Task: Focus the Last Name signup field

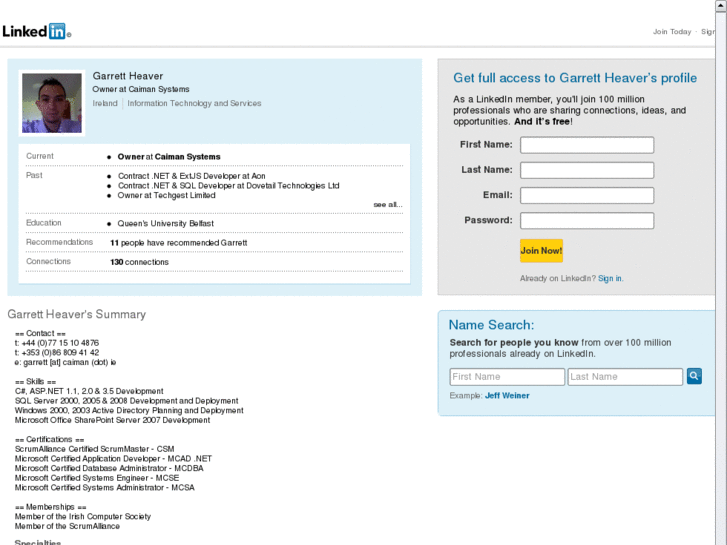Action: (x=587, y=170)
